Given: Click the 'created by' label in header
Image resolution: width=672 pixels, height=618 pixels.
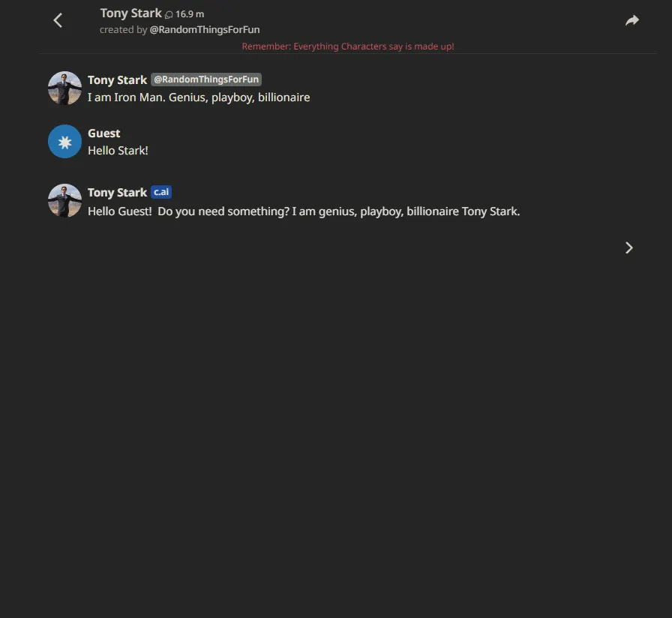Looking at the screenshot, I should (x=124, y=29).
